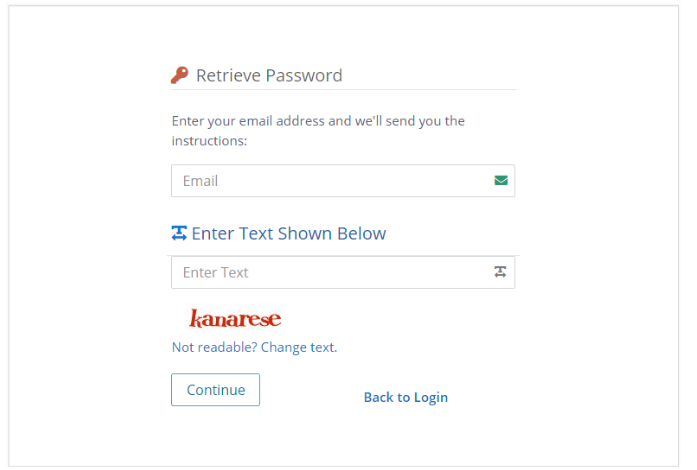
Task: Click the text icon inside Enter Text field
Action: (500, 272)
